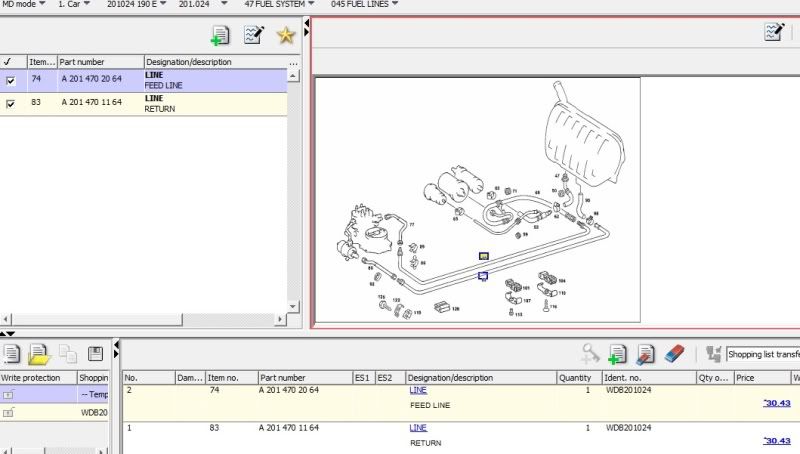Click new shopping list document icon
This screenshot has height=454, width=800.
[x=11, y=353]
